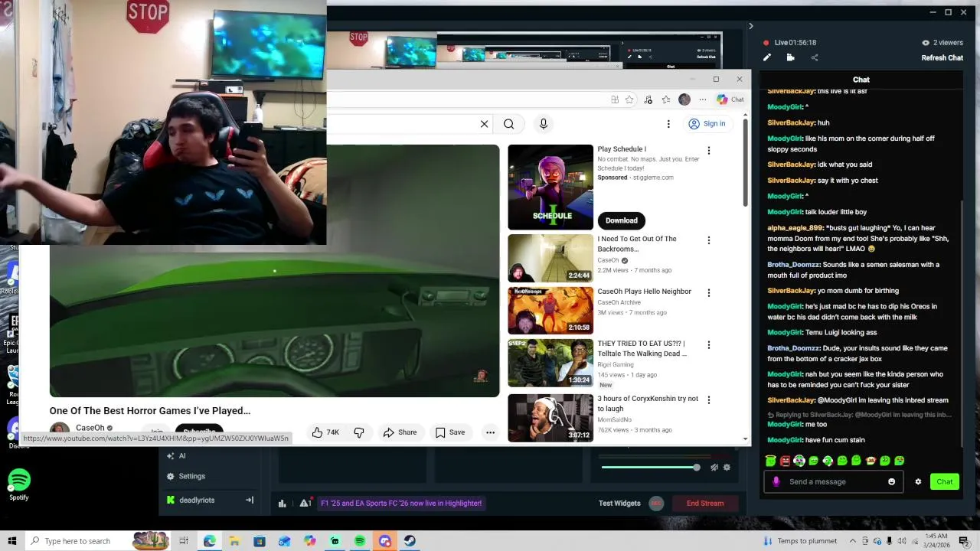This screenshot has height=551, width=980.
Task: Open options for Hello Neighbor video suggestion
Action: pyautogui.click(x=709, y=293)
